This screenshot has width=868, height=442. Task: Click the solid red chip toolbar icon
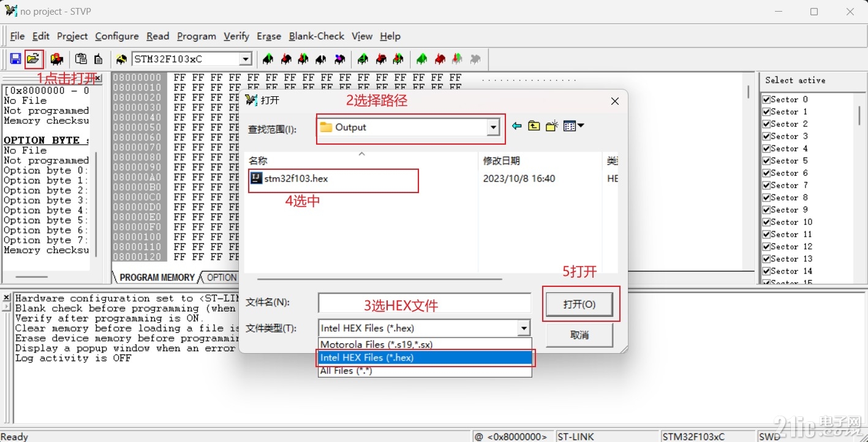pyautogui.click(x=440, y=59)
